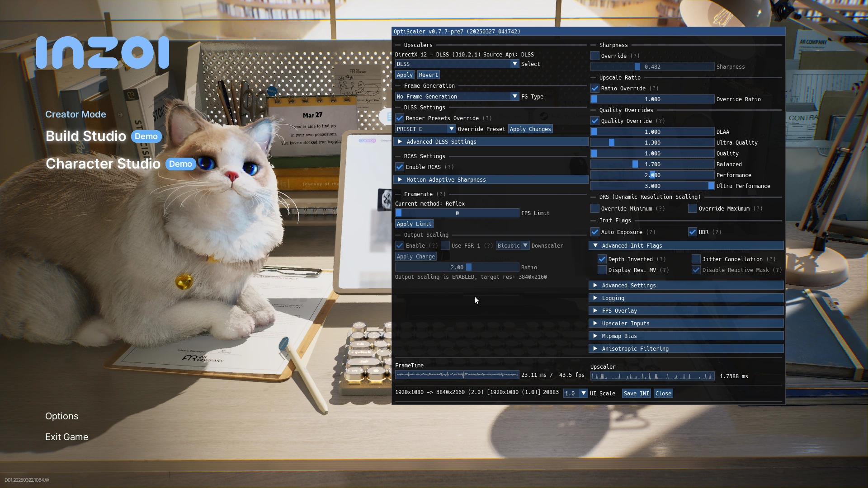Viewport: 868px width, 488px height.
Task: Click the Quality ratio slider
Action: 652,154
